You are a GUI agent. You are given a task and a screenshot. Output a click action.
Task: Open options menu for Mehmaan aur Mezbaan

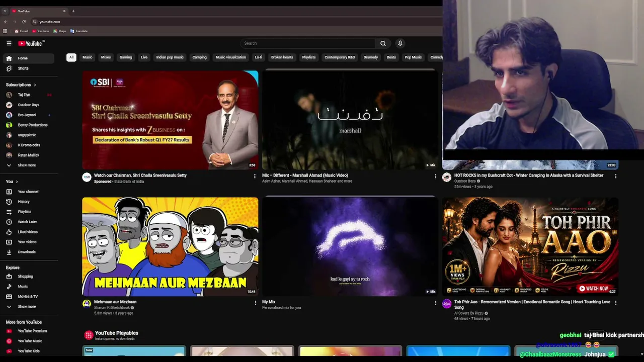[x=256, y=303]
